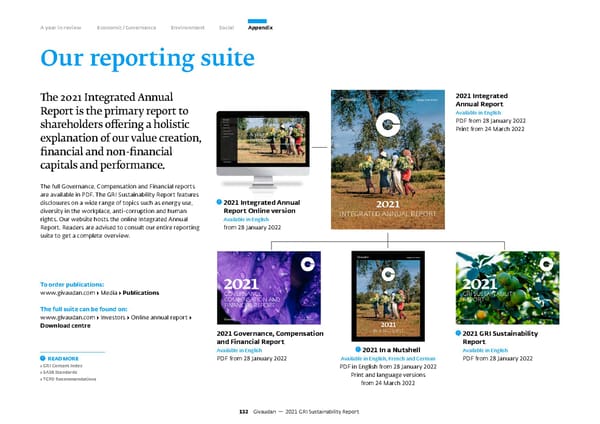This screenshot has height=424, width=600.
Task: Click the blue dot icon next to 2021 In a Nutshell
Action: (x=358, y=348)
